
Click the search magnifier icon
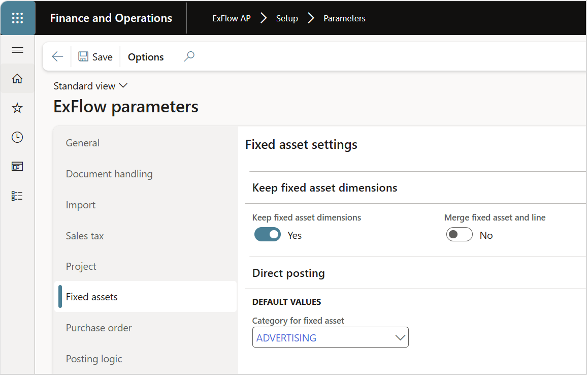tap(189, 57)
